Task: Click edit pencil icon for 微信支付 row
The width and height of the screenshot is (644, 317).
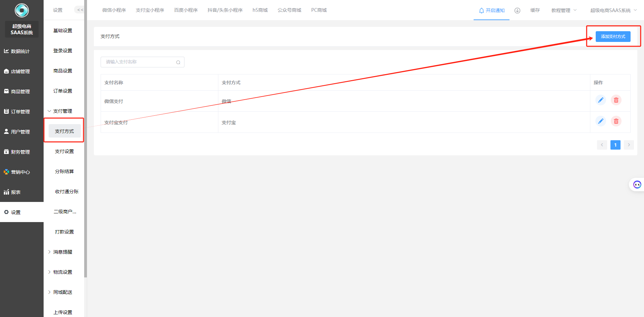Action: 600,100
